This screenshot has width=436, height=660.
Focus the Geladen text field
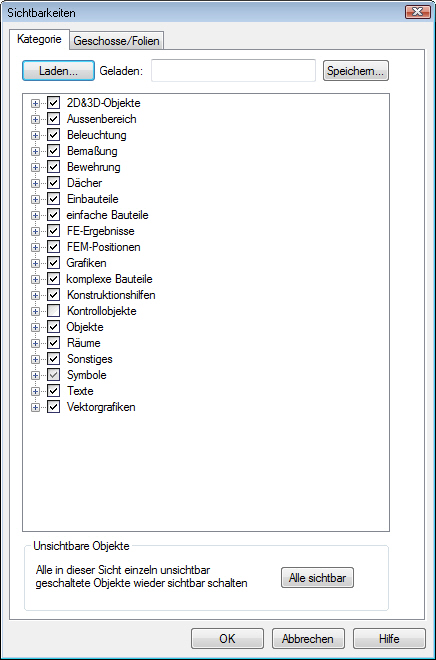(x=234, y=70)
